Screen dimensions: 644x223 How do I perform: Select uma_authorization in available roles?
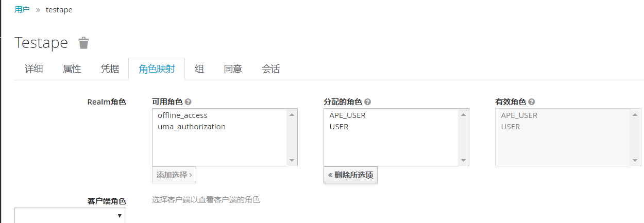(x=192, y=127)
